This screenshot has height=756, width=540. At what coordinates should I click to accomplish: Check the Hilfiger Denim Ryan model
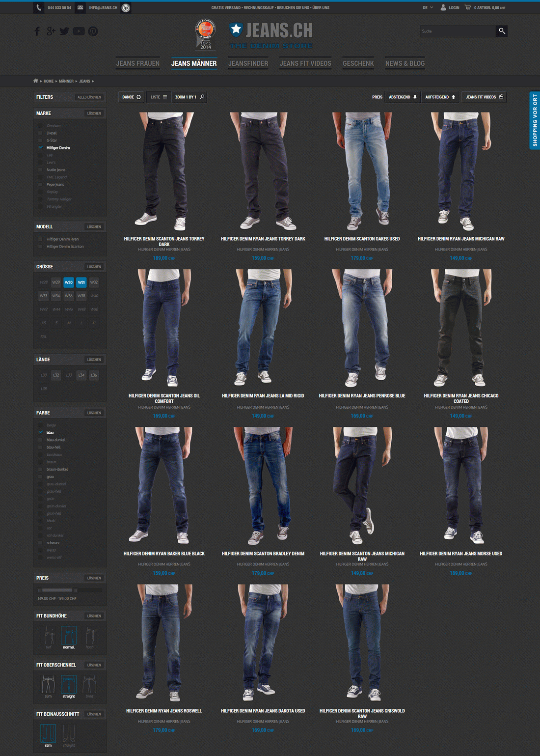coord(40,239)
